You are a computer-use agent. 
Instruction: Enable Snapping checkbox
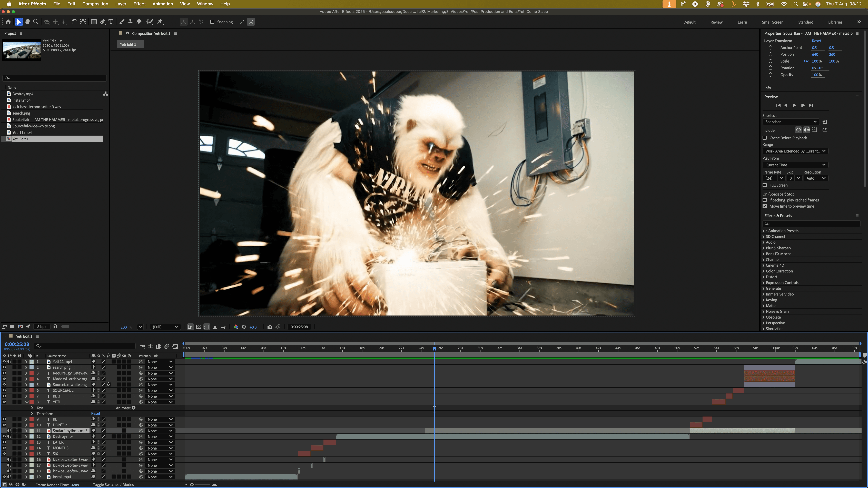(x=212, y=22)
